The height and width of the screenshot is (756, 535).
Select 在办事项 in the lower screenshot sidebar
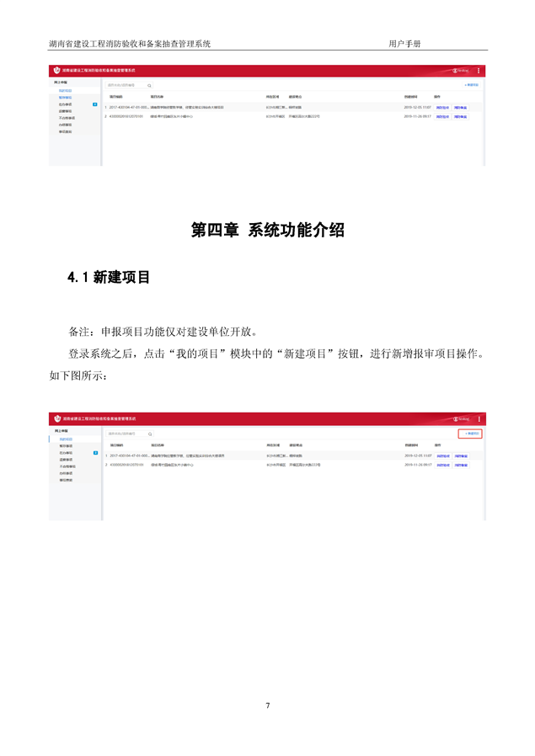click(65, 453)
